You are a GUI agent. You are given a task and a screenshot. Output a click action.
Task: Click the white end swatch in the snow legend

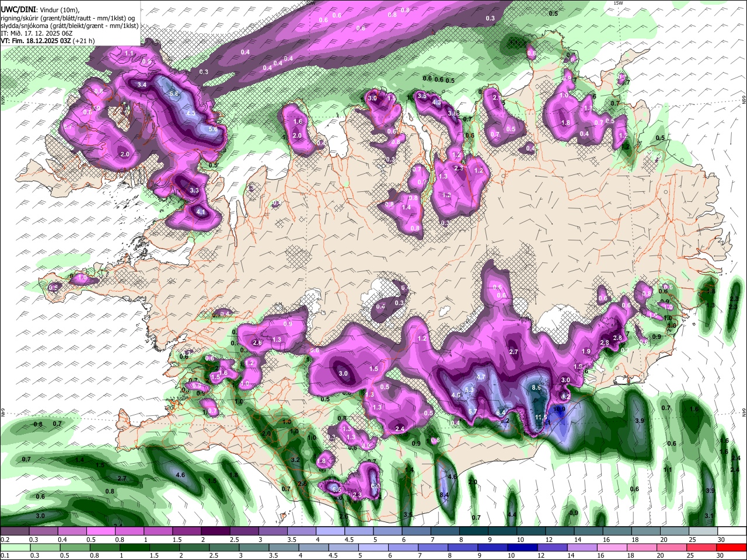coord(732,531)
